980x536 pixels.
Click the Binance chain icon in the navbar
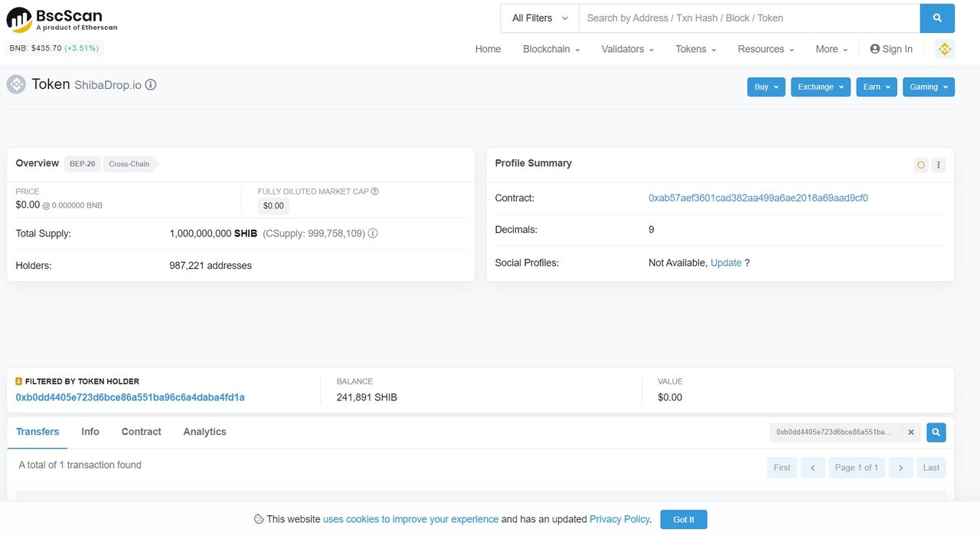click(x=944, y=49)
